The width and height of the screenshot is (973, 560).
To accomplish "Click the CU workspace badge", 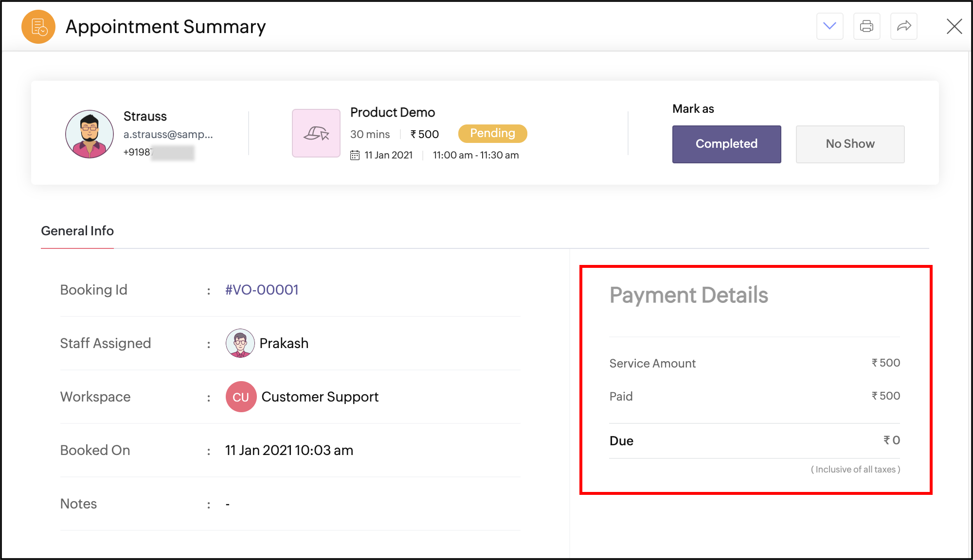I will (241, 397).
